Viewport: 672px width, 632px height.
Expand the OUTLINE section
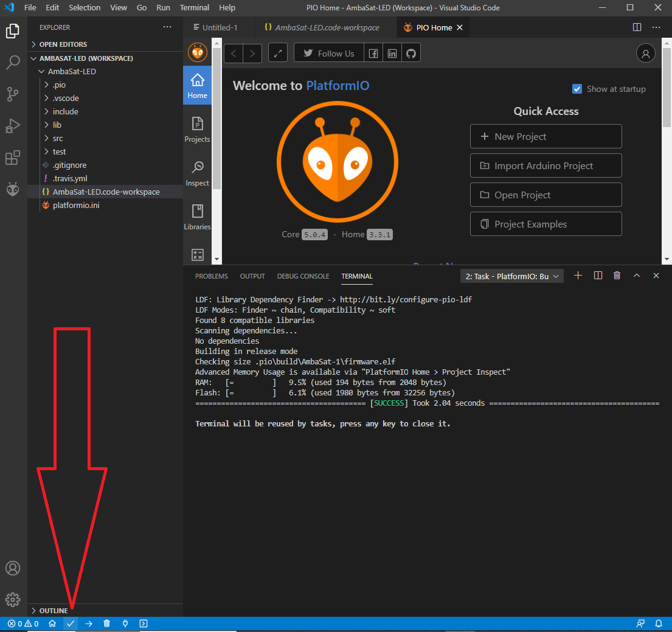click(x=105, y=611)
